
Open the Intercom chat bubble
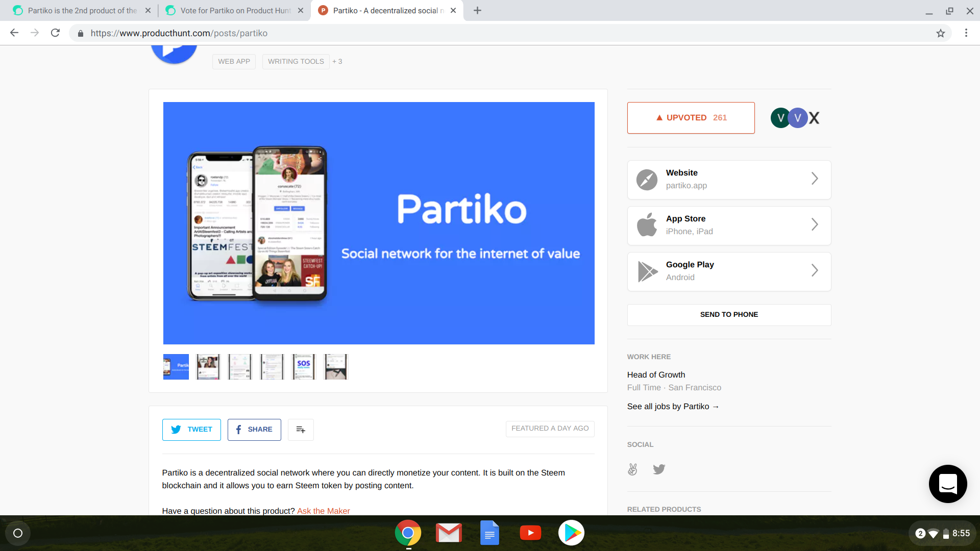coord(948,484)
